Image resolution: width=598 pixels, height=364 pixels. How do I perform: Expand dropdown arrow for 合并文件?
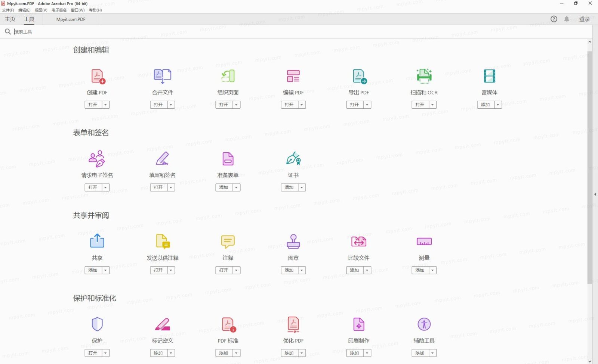171,105
